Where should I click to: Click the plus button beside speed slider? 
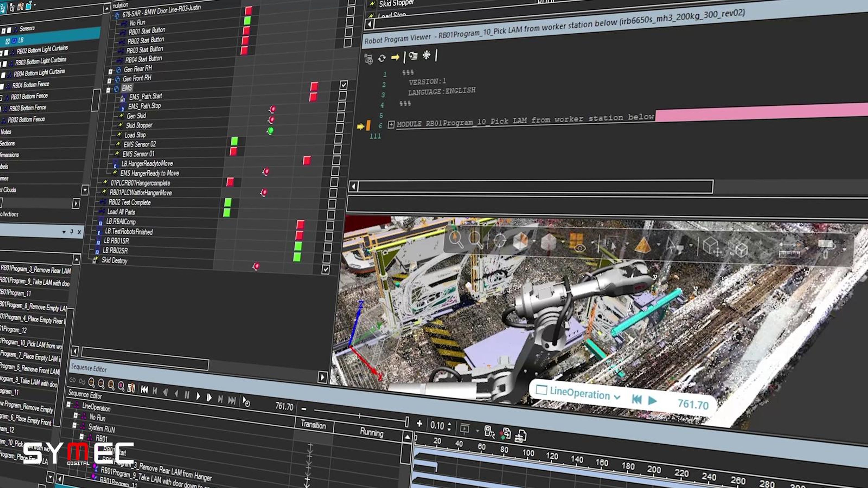(x=419, y=423)
